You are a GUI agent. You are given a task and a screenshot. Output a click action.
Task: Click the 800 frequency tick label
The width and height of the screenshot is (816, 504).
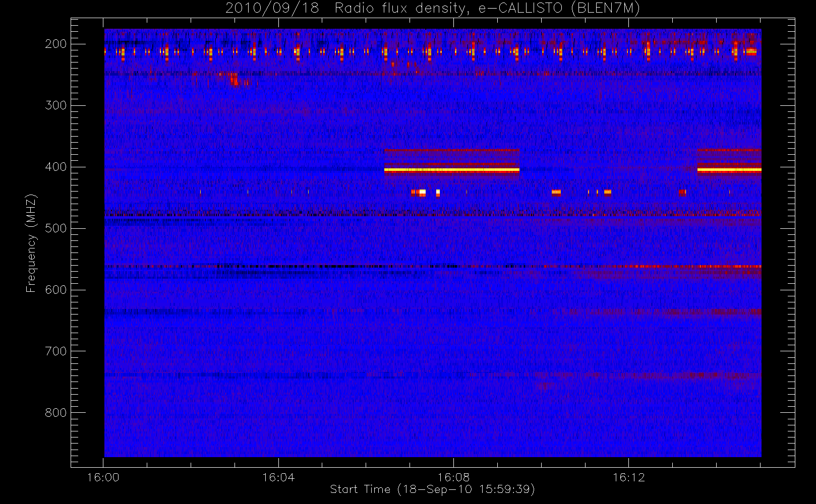click(56, 413)
